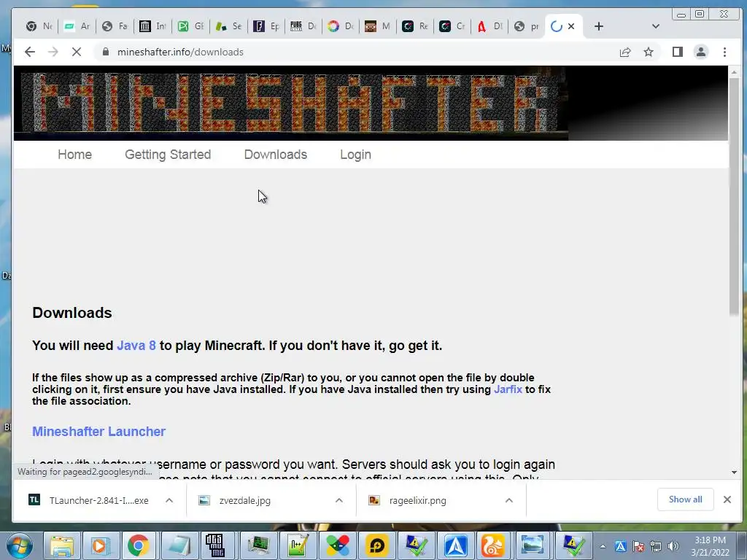Expand options for rageelixir.png download
The width and height of the screenshot is (747, 560).
(508, 500)
